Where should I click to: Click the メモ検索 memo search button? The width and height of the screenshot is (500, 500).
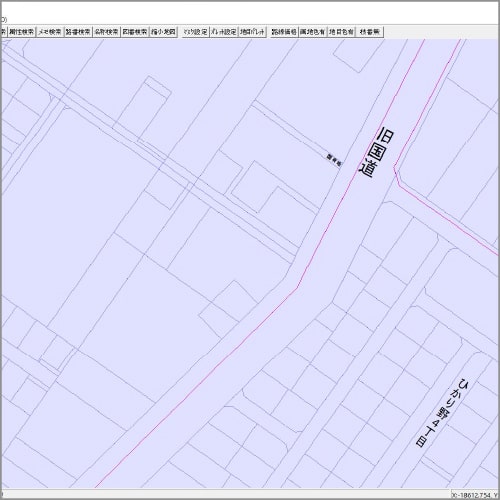coord(50,32)
